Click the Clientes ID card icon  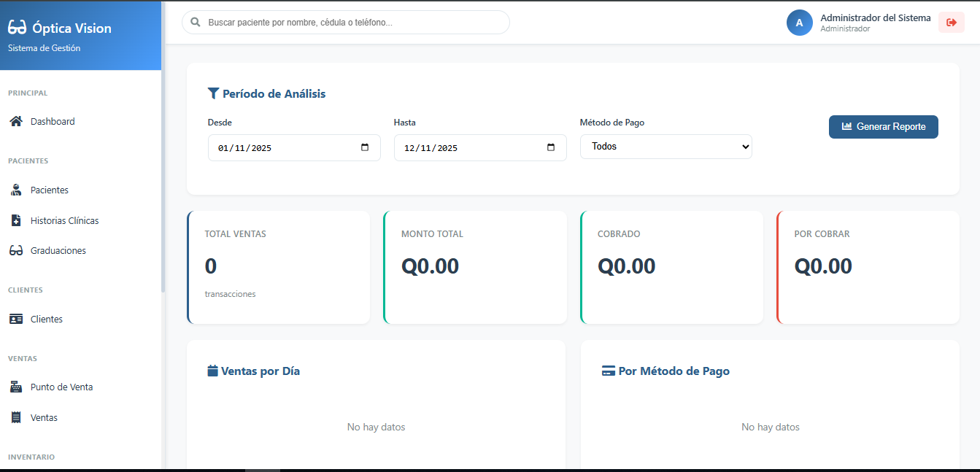point(16,320)
